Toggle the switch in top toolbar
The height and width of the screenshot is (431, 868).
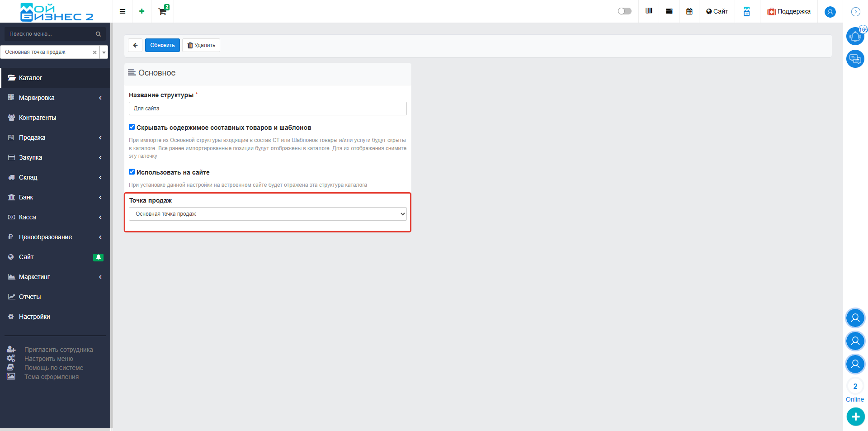pyautogui.click(x=624, y=11)
